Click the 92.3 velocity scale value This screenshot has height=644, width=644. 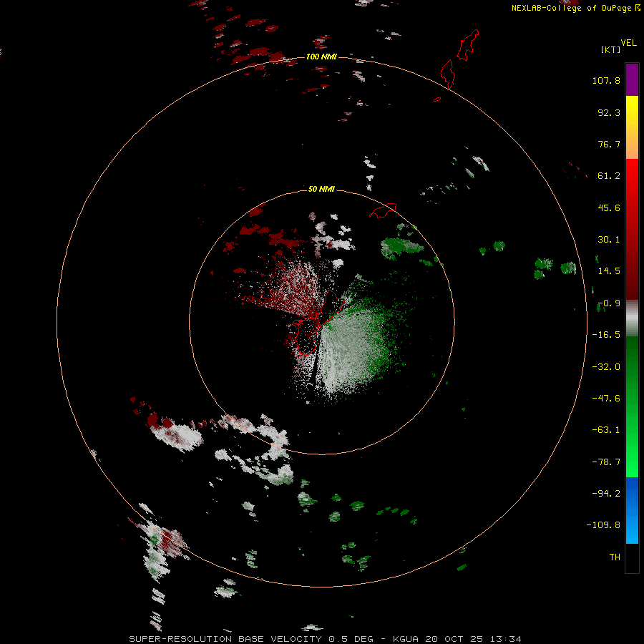pos(609,112)
